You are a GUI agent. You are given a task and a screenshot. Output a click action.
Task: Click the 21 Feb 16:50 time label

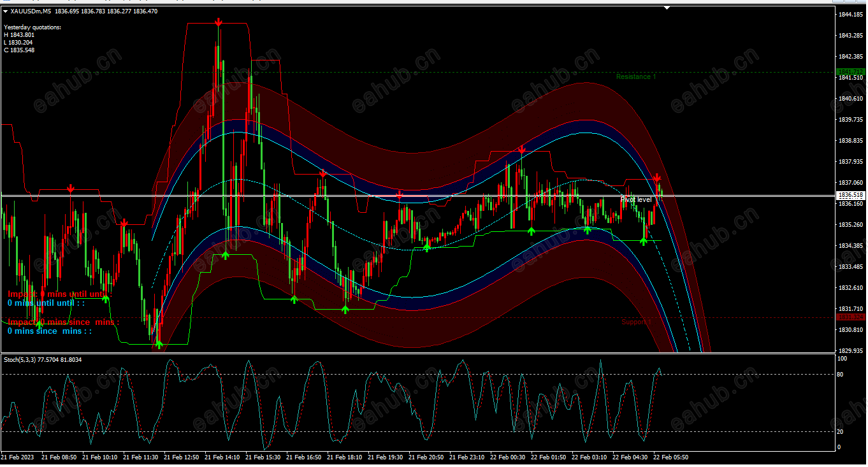coord(303,457)
